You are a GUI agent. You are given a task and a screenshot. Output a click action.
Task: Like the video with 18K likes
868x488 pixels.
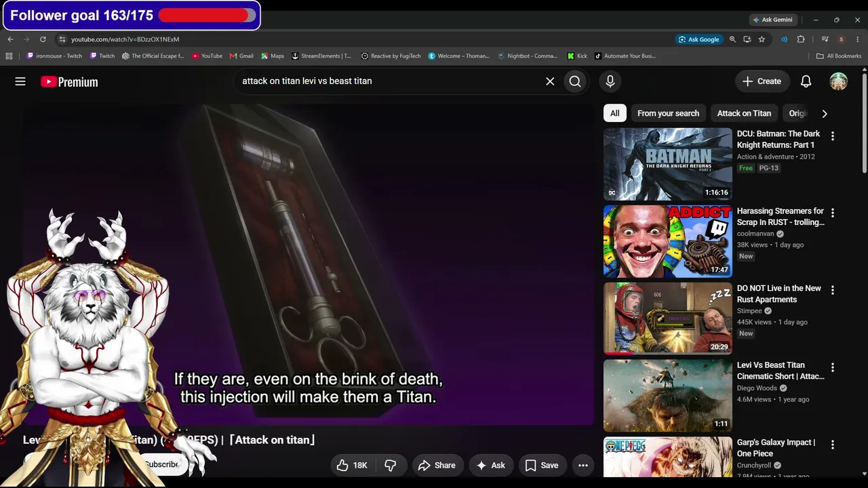[x=353, y=465]
